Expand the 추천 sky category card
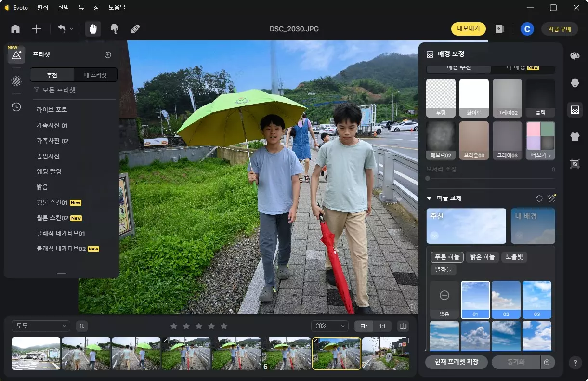 coord(466,225)
